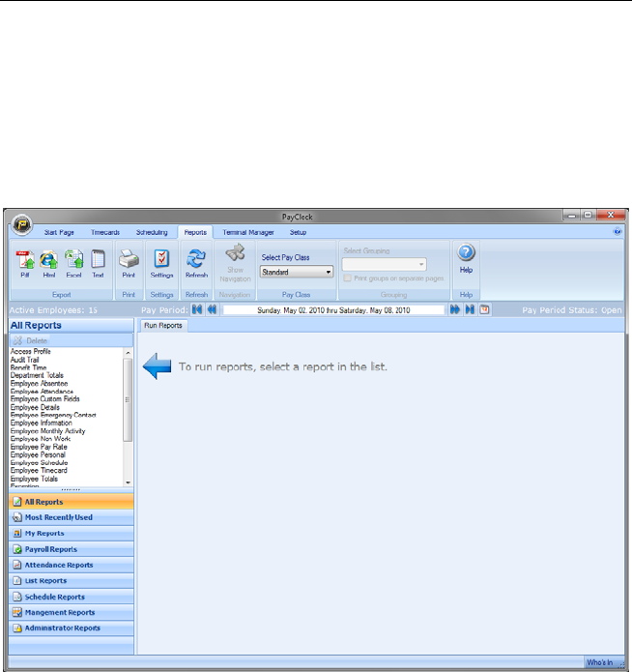Open My Reports category
This screenshot has width=632, height=672.
click(x=72, y=533)
